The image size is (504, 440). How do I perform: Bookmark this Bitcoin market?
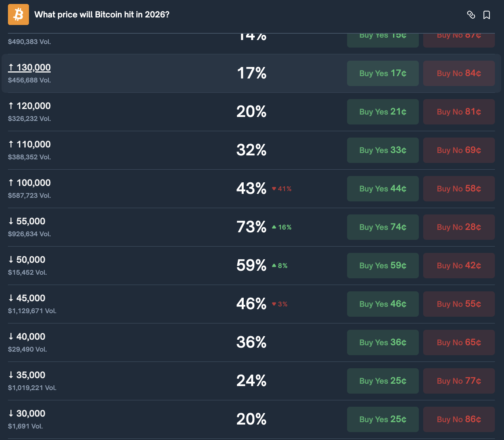(x=487, y=15)
